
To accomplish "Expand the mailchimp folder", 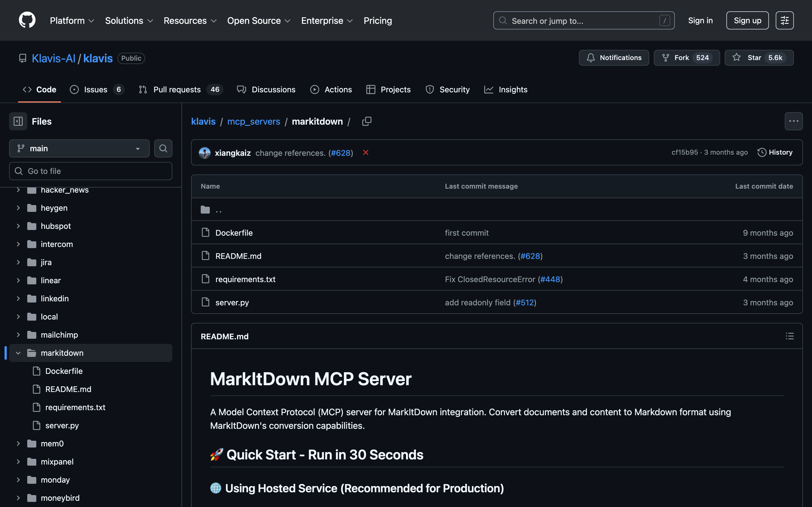I will click(18, 335).
